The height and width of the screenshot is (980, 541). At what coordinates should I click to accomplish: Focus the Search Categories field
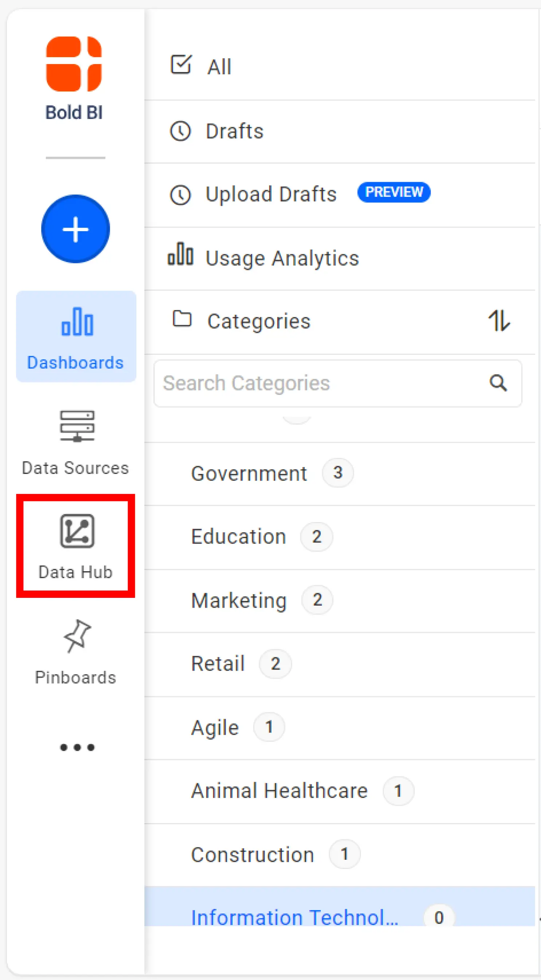[x=320, y=383]
